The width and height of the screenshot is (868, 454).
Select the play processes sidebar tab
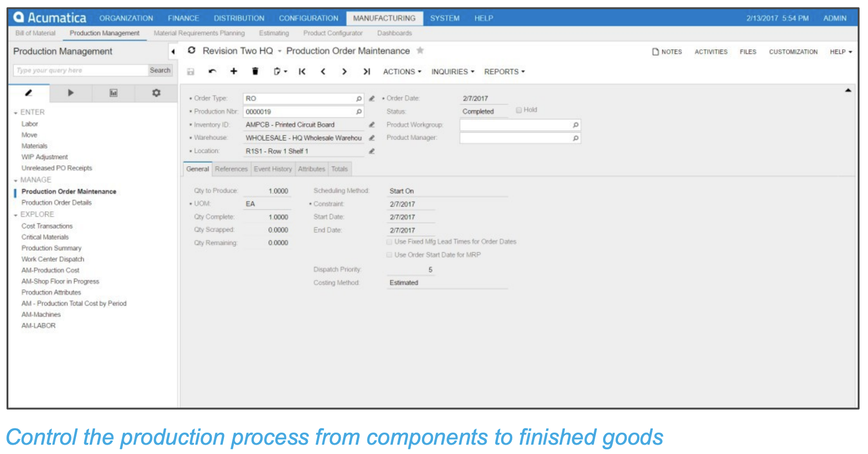(71, 93)
